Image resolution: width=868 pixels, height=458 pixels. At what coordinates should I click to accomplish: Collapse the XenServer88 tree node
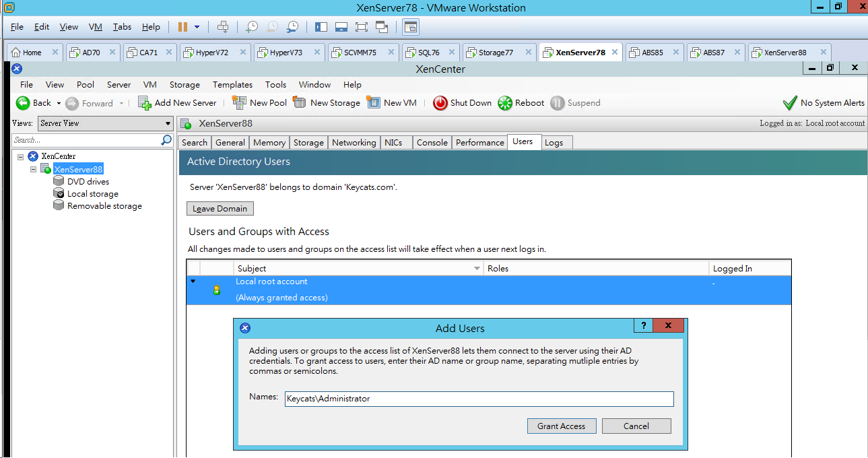point(33,169)
